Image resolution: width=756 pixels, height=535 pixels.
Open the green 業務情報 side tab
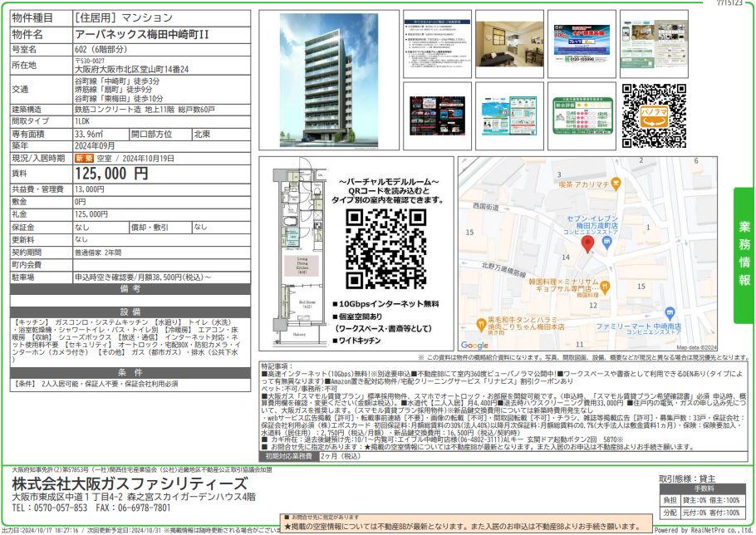click(x=744, y=255)
